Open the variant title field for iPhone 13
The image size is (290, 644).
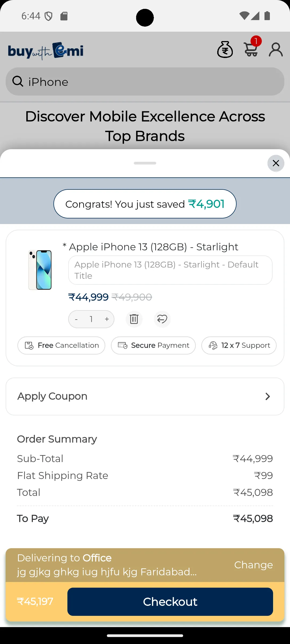[170, 270]
